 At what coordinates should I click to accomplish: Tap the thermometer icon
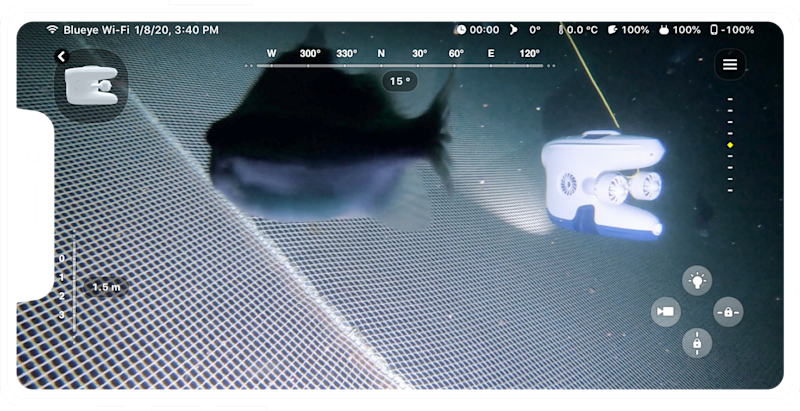561,30
